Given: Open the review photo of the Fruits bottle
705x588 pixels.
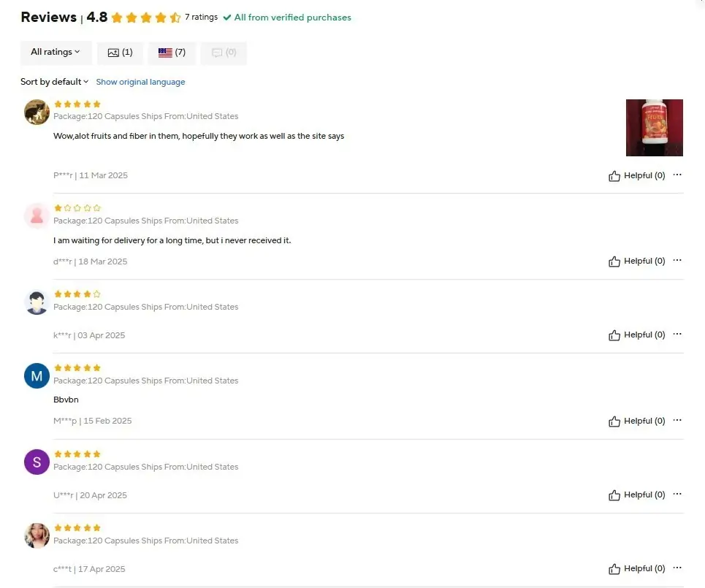Looking at the screenshot, I should pyautogui.click(x=654, y=128).
